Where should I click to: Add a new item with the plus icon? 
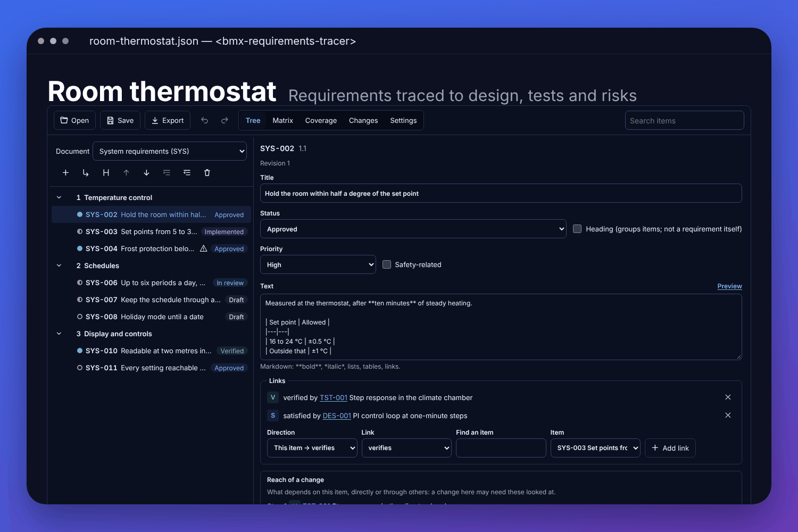[x=65, y=172]
